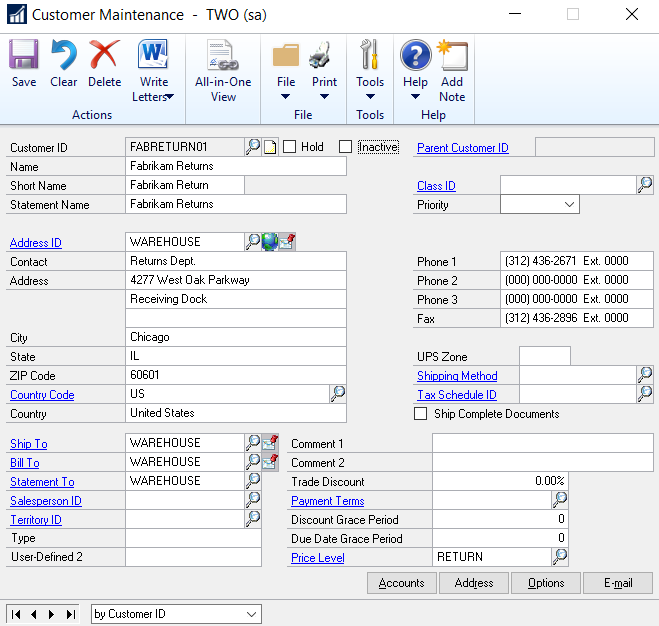The image size is (659, 626).
Task: Click the File folder icon
Action: (x=286, y=55)
